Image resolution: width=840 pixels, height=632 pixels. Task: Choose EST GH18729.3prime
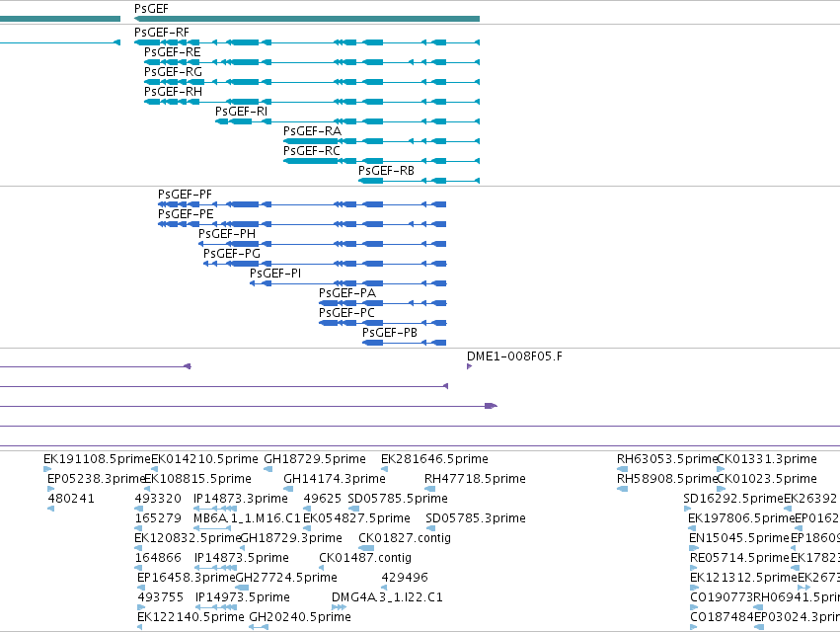[x=291, y=538]
